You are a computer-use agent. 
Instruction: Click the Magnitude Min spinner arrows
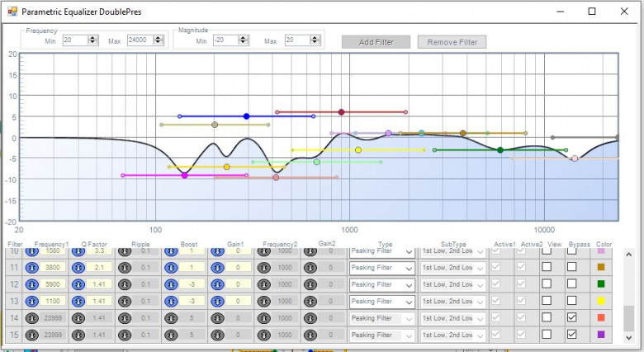244,40
